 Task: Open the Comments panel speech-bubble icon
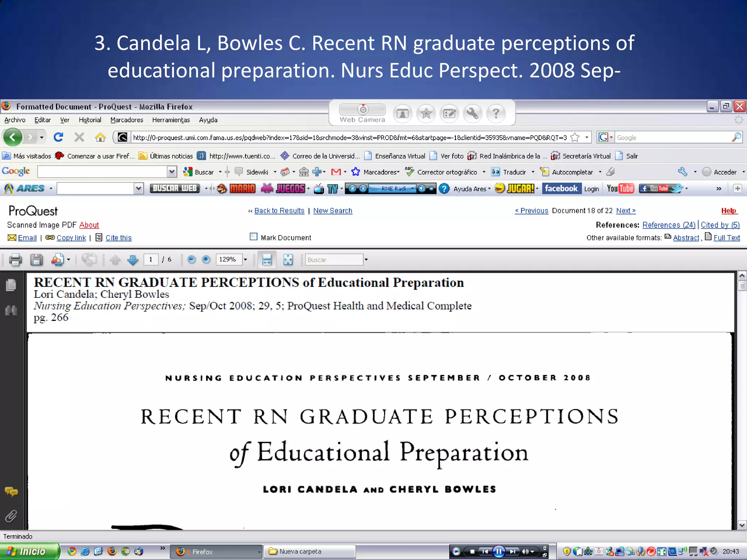coord(11,491)
